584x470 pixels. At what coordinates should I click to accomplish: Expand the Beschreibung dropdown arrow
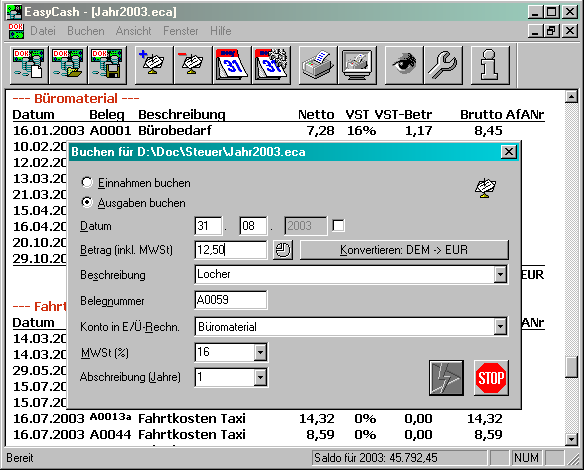[x=500, y=275]
